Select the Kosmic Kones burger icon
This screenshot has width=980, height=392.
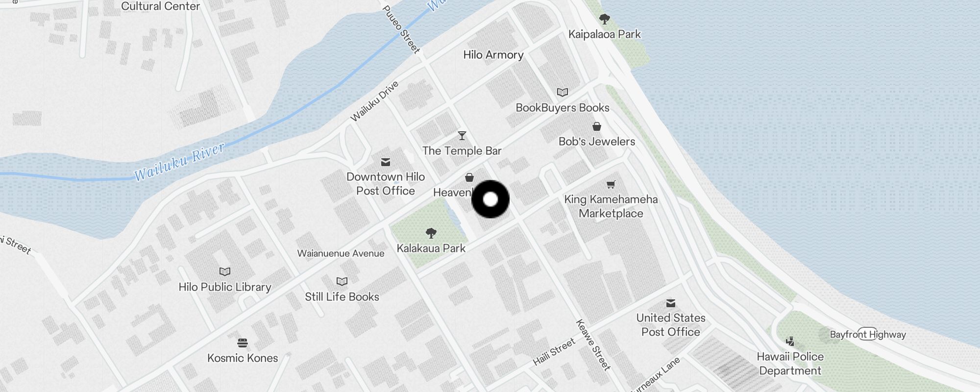243,343
